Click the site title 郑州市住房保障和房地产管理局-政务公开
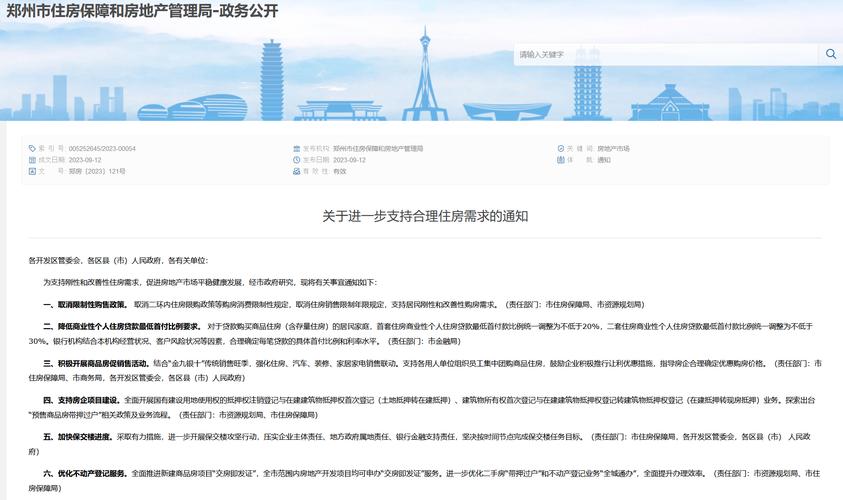Viewport: 843px width, 500px height. [x=142, y=11]
